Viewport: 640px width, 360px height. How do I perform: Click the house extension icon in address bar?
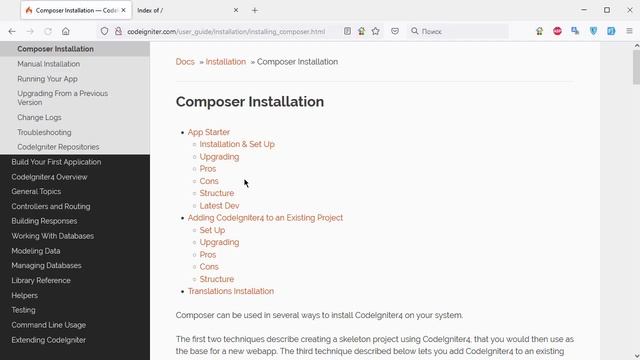[362, 31]
